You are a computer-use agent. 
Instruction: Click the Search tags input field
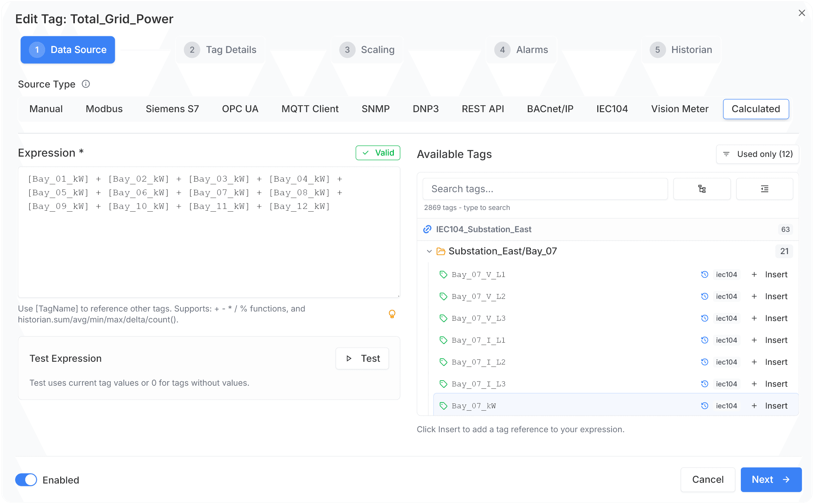545,189
